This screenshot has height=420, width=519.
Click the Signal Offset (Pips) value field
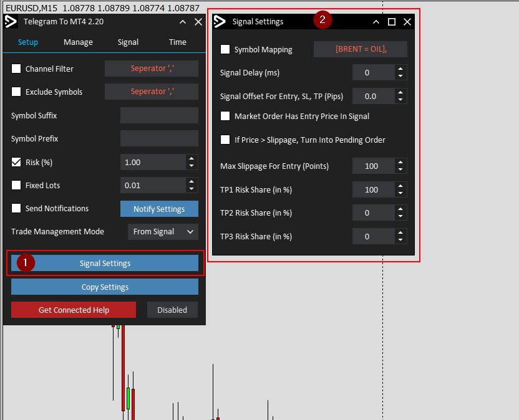click(x=374, y=96)
